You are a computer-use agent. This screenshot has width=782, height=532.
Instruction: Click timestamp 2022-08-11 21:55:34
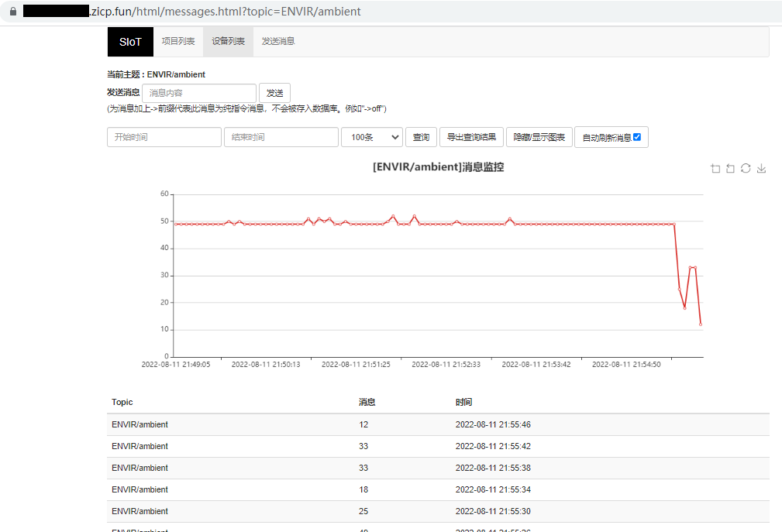(493, 489)
